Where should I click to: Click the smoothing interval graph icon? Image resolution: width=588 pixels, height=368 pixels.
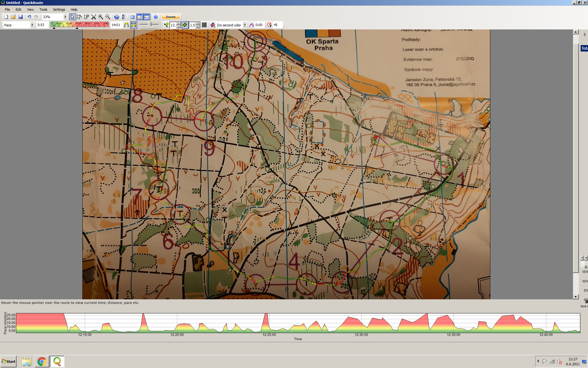point(251,25)
